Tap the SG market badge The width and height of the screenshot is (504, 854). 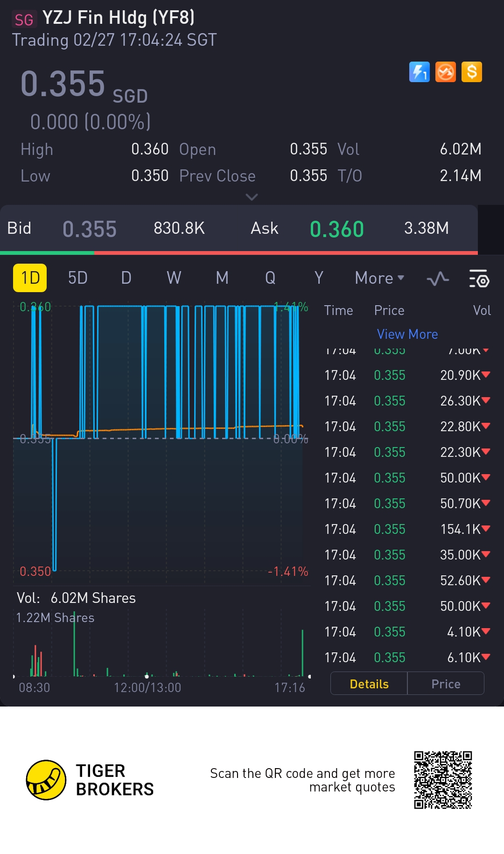click(23, 20)
